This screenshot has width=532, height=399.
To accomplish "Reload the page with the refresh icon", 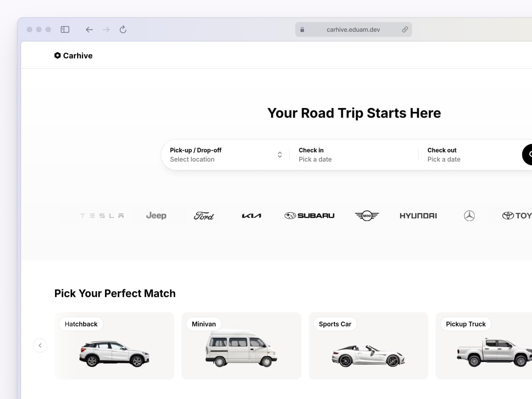I will tap(123, 29).
